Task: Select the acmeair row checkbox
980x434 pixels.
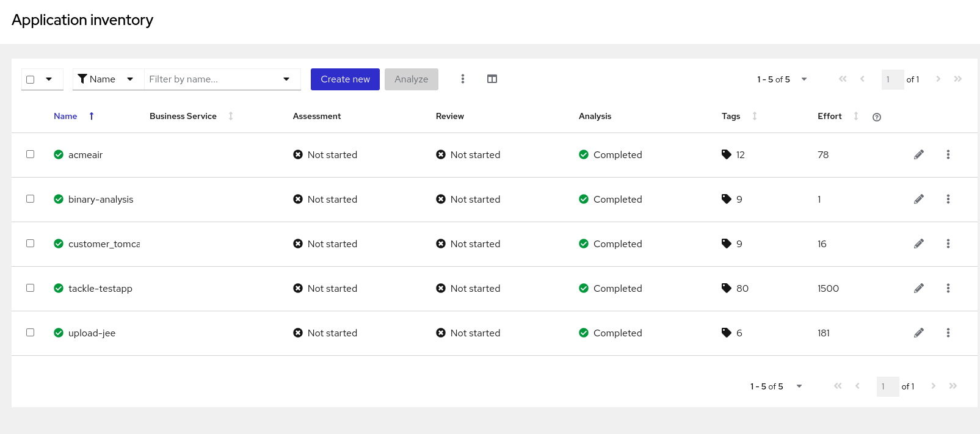Action: (30, 154)
